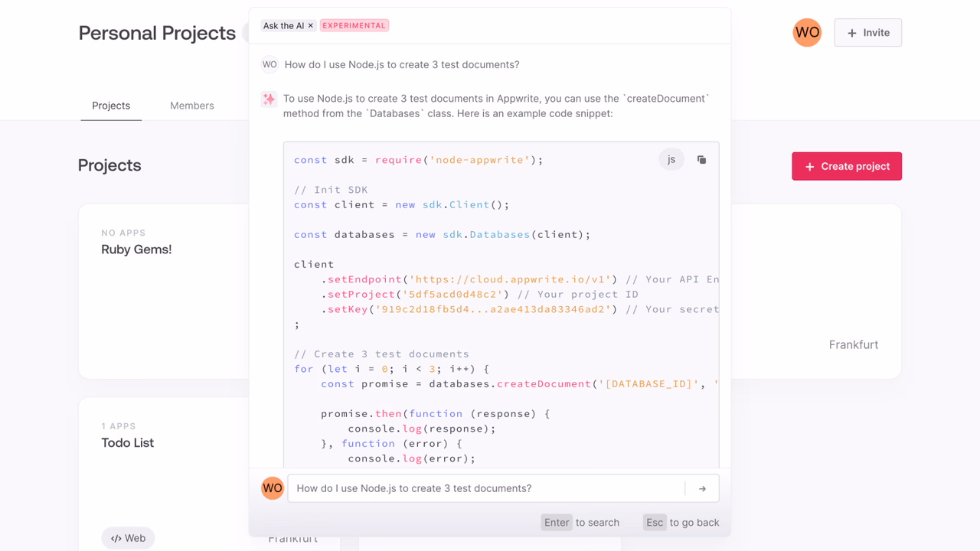Click the '// Init SDK' comment line

tap(331, 190)
